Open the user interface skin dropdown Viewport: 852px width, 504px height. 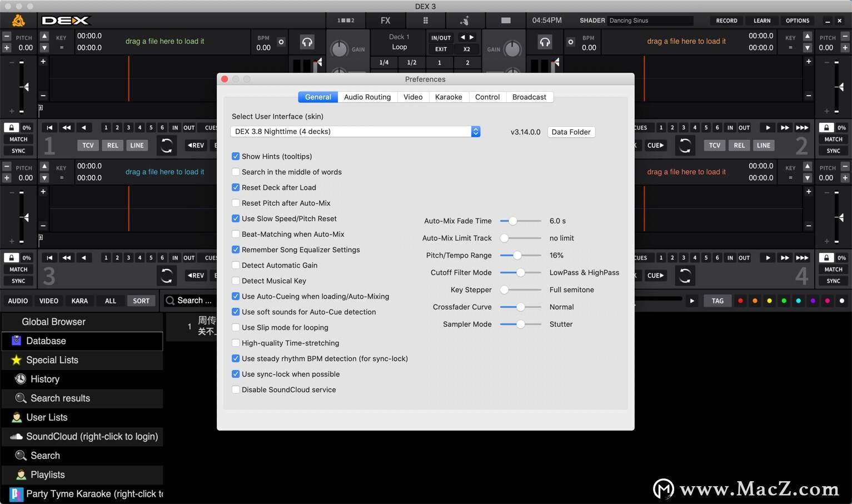click(x=355, y=132)
